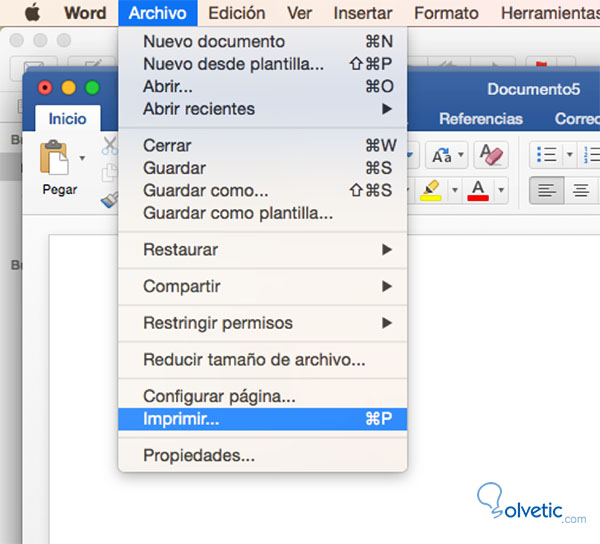Image resolution: width=600 pixels, height=544 pixels.
Task: Switch to the Correspondencia ribbon tab
Action: (x=577, y=119)
